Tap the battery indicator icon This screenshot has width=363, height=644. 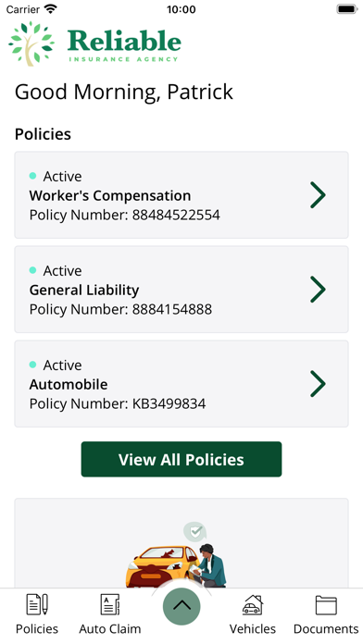pyautogui.click(x=346, y=8)
